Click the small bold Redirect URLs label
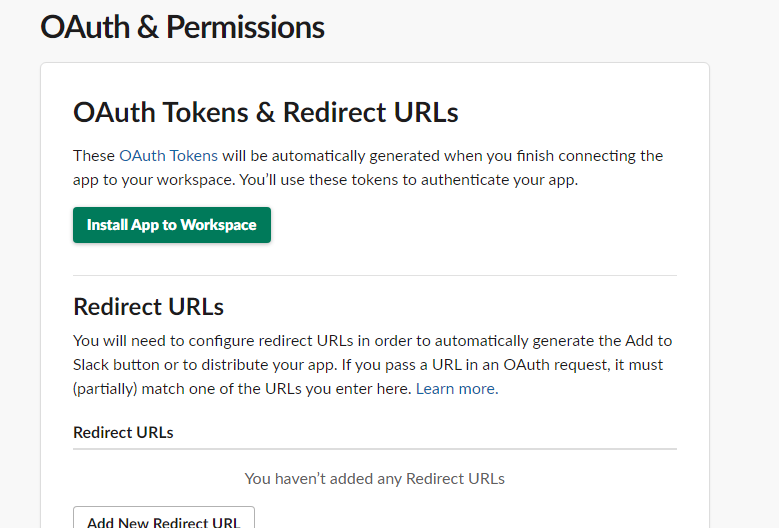The width and height of the screenshot is (779, 528). pos(123,432)
